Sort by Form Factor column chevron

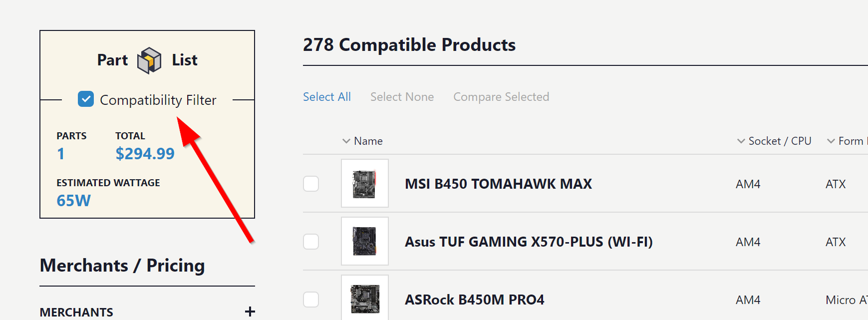pyautogui.click(x=831, y=141)
